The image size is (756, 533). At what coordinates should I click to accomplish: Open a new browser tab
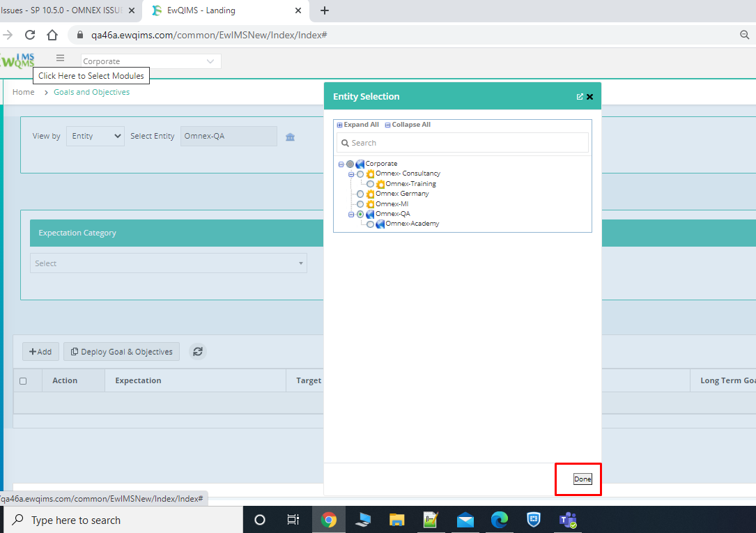click(x=325, y=10)
